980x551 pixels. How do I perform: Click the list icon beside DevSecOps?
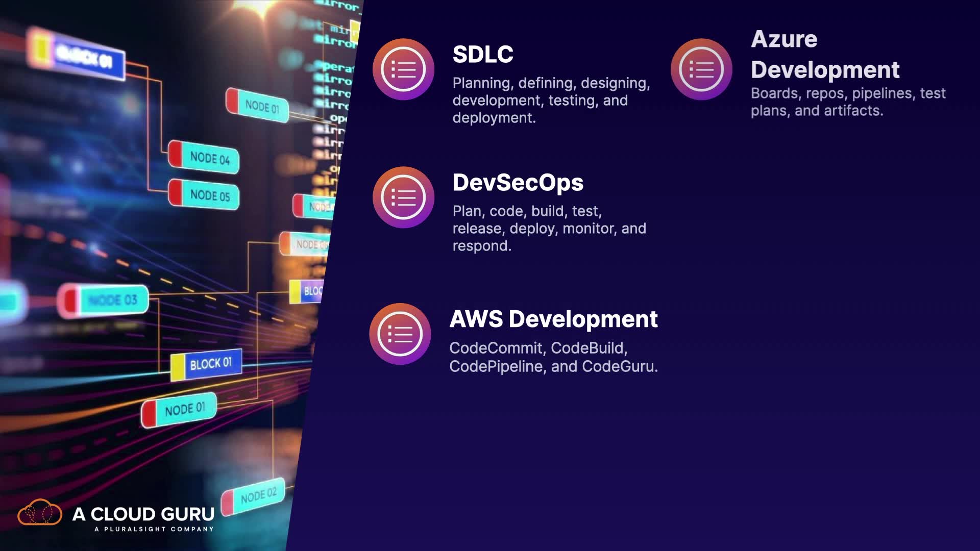[x=403, y=197]
